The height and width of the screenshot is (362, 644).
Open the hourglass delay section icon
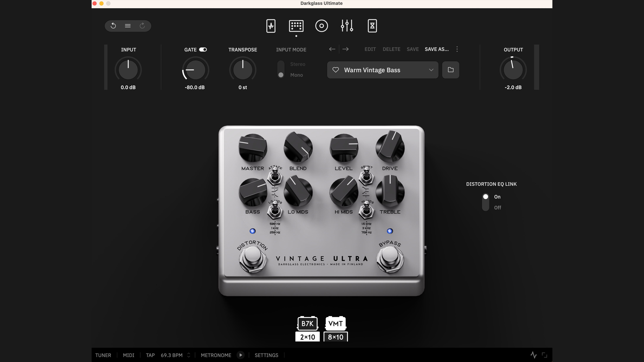(372, 26)
